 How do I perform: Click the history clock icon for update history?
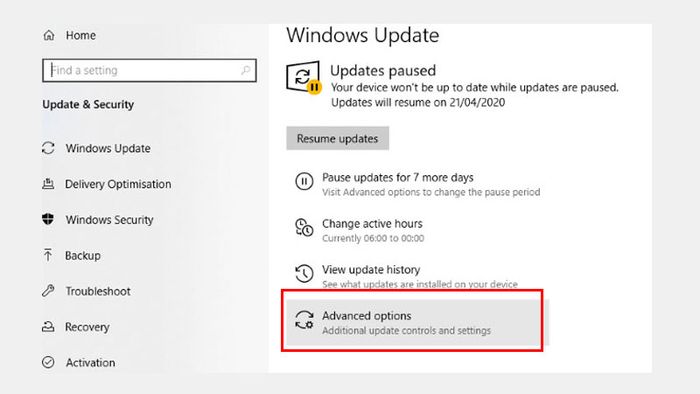[x=304, y=273]
